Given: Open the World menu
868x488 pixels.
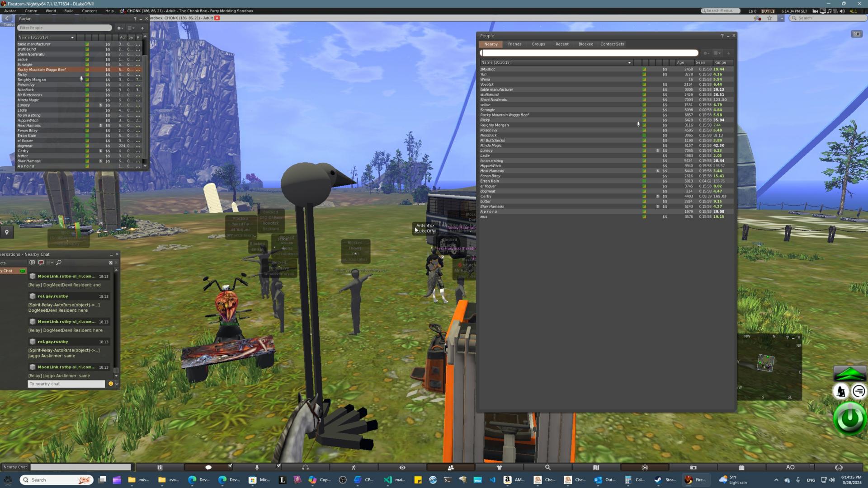Looking at the screenshot, I should pyautogui.click(x=51, y=11).
